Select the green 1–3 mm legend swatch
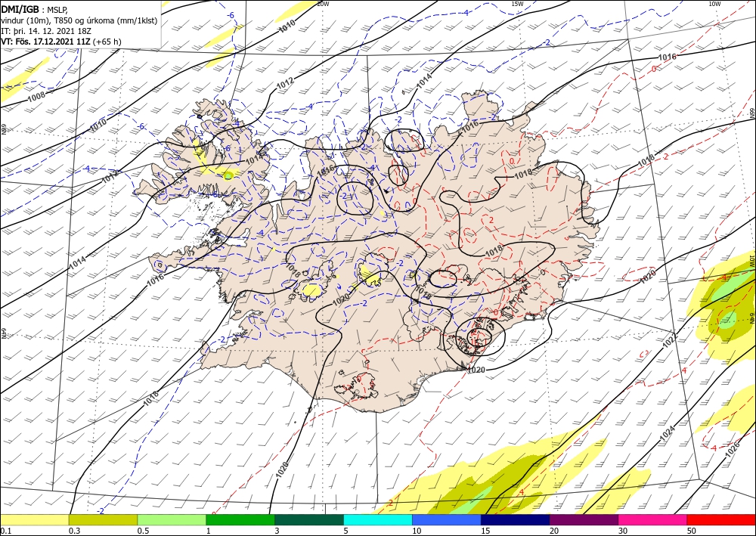The height and width of the screenshot is (536, 756). (240, 519)
